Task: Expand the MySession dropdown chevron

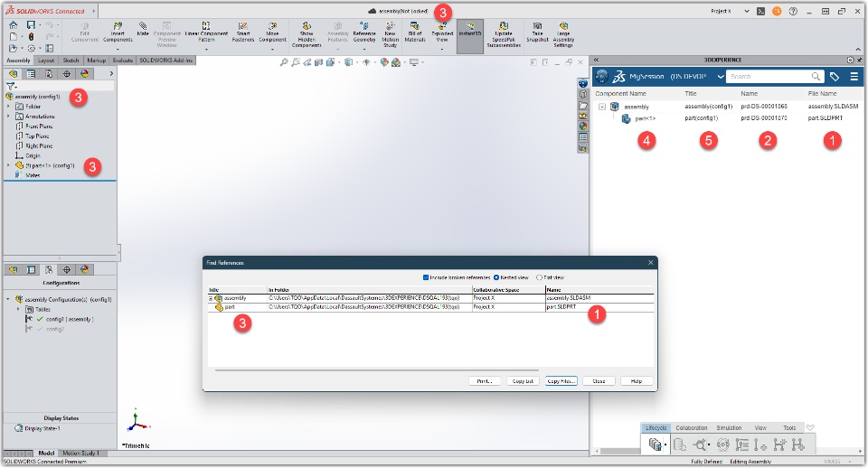Action: point(721,76)
